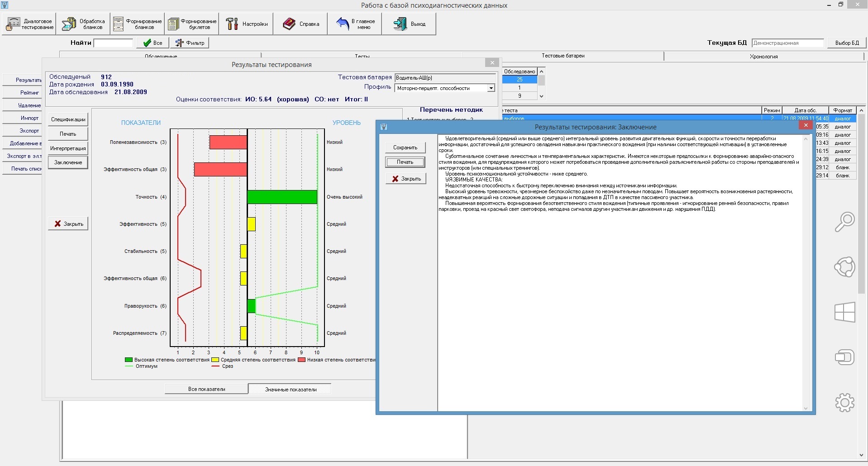Launch the Формирование буклетов tool

192,24
